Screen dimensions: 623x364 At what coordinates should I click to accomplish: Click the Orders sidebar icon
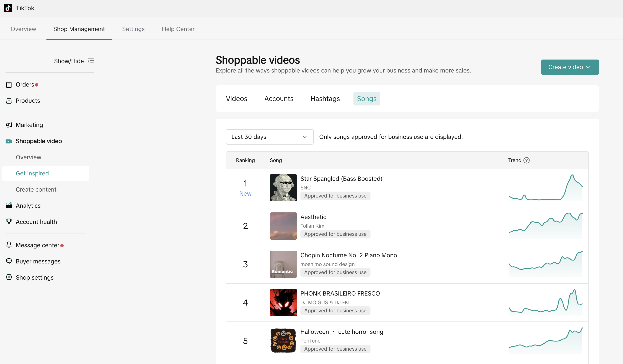[x=9, y=85]
